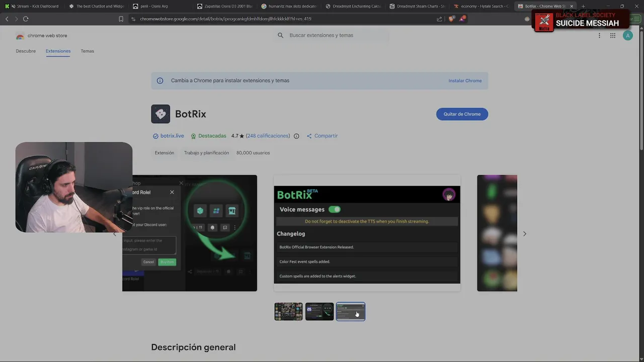Select the first screenshot thumbnail
This screenshot has height=362, width=644.
288,312
